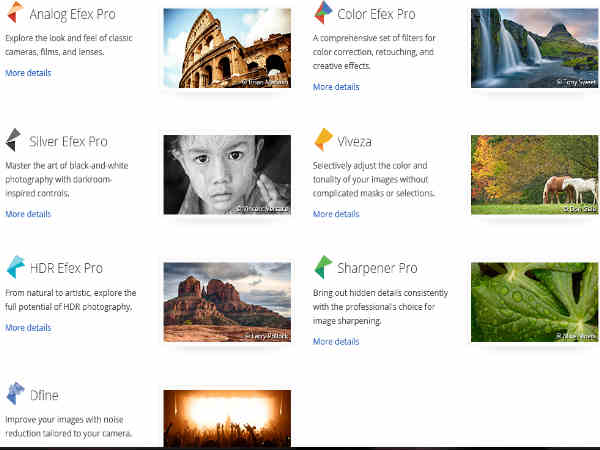The width and height of the screenshot is (600, 450).
Task: Open the red rock desert photo
Action: coord(227,302)
